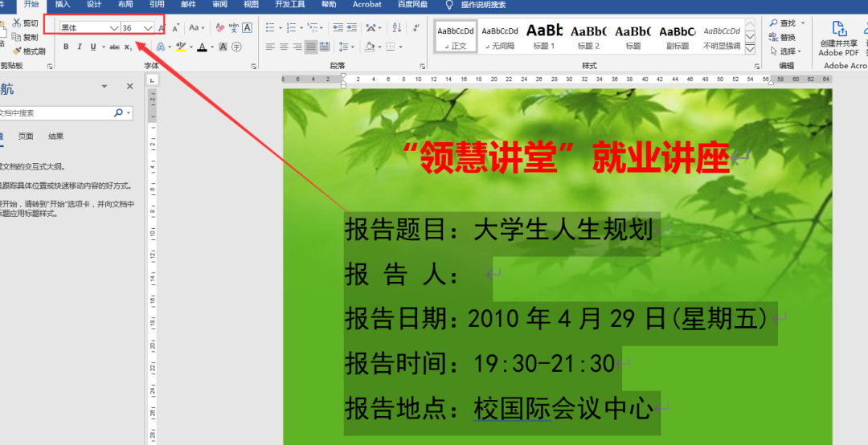
Task: Open the borders dropdown arrow
Action: pyautogui.click(x=401, y=47)
